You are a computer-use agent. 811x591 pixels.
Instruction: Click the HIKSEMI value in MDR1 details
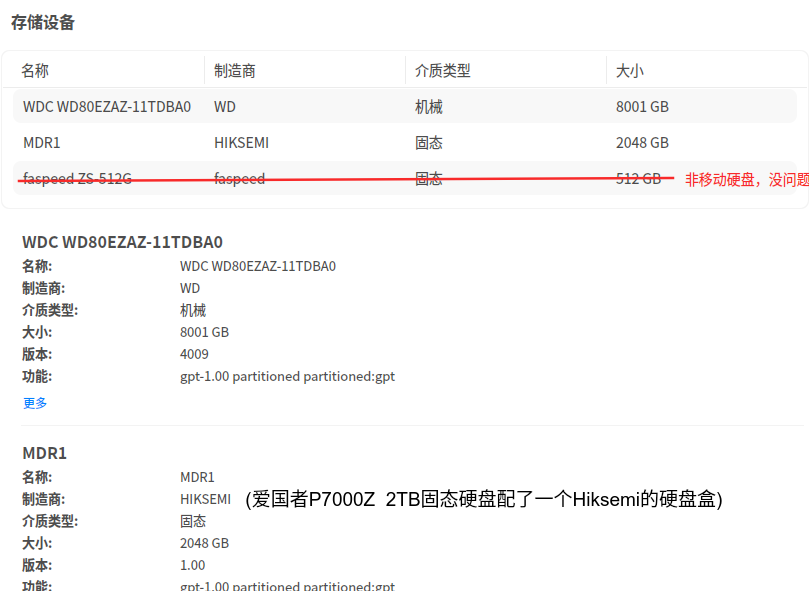point(205,499)
